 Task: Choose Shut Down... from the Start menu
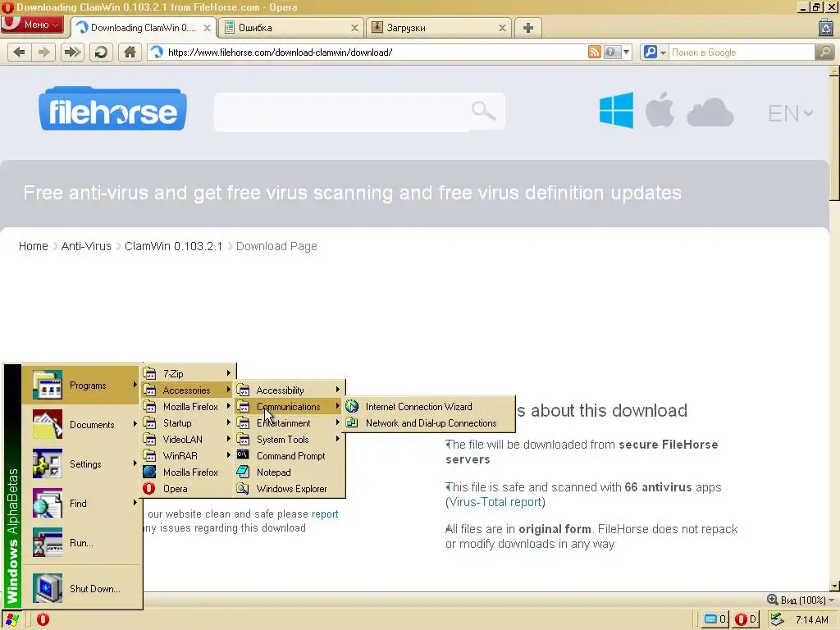(80, 588)
